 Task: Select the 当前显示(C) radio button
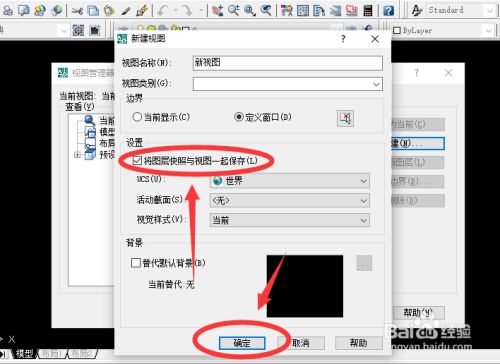coord(137,117)
